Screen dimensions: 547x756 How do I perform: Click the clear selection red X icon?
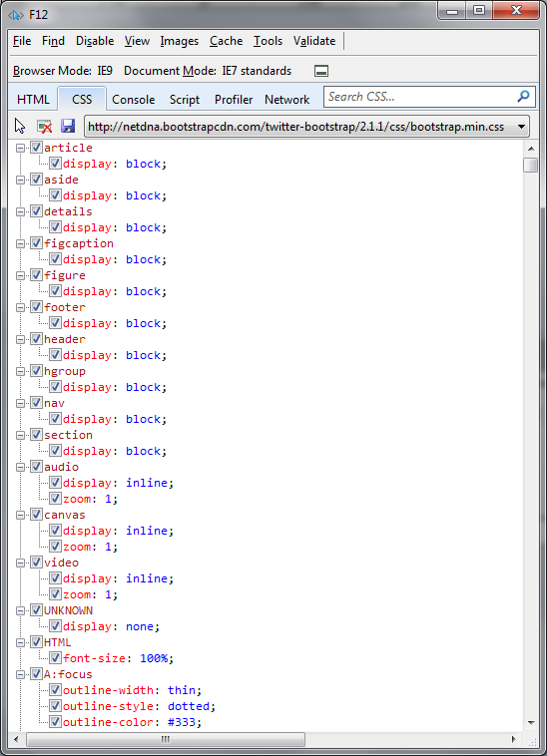point(44,127)
